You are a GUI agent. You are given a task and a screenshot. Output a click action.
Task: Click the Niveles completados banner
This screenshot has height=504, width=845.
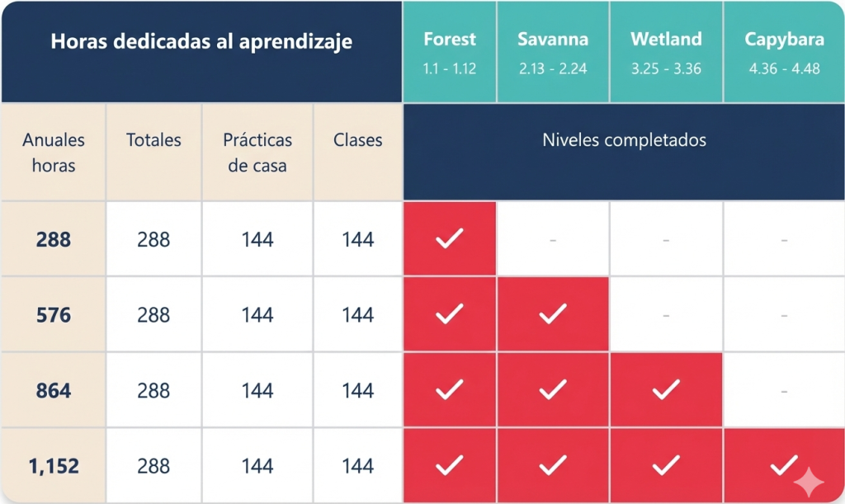(624, 152)
